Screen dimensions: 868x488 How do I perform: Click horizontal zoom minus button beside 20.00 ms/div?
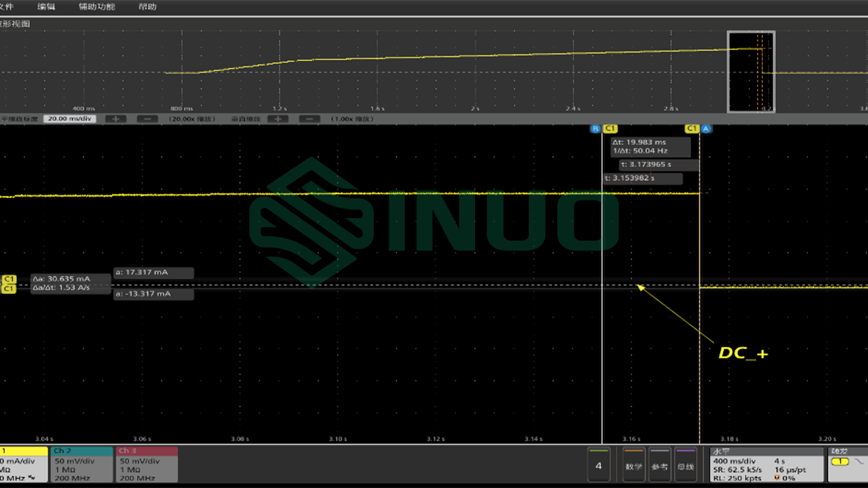[x=147, y=119]
